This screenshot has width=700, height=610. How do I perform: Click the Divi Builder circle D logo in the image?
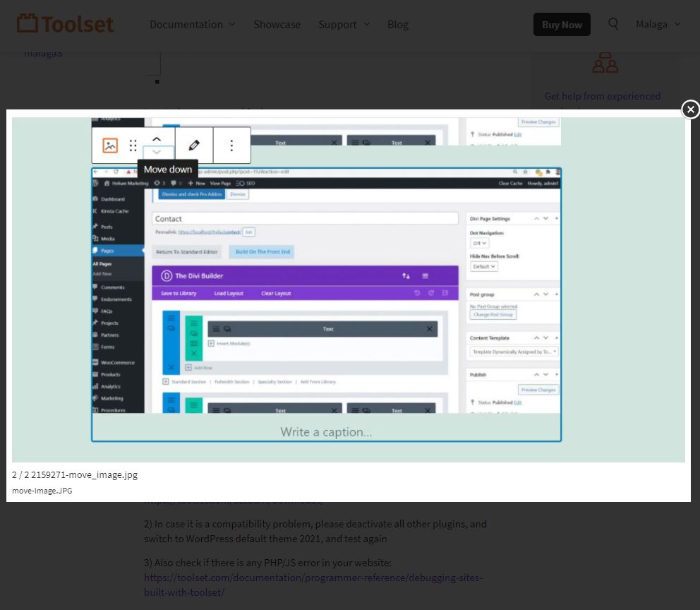click(x=167, y=276)
